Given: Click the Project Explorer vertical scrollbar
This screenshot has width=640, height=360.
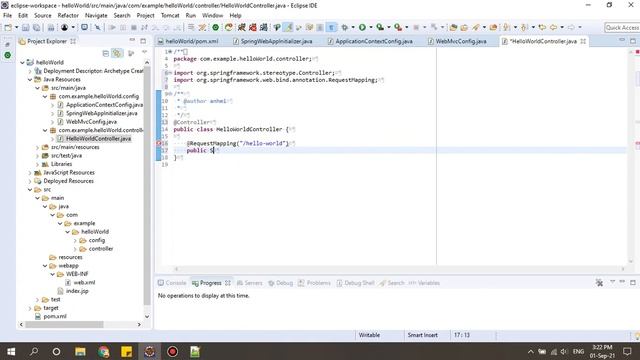Looking at the screenshot, I should 147,185.
